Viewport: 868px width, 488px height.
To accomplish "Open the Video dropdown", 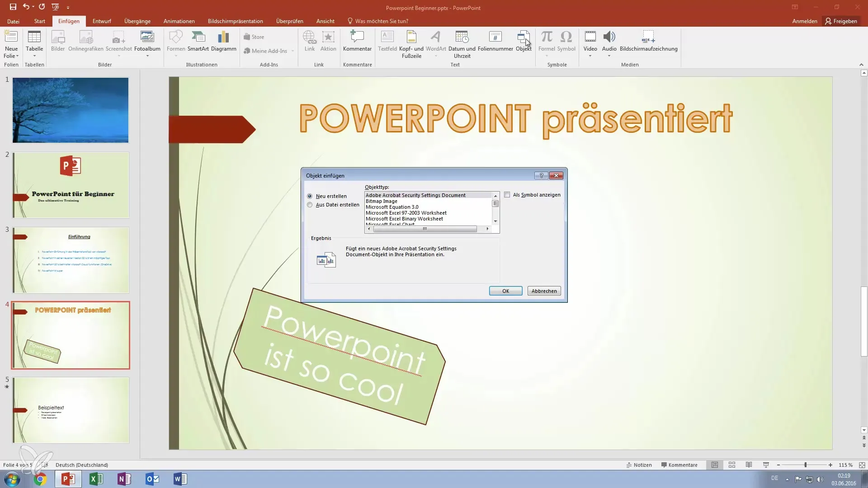I will pyautogui.click(x=590, y=56).
